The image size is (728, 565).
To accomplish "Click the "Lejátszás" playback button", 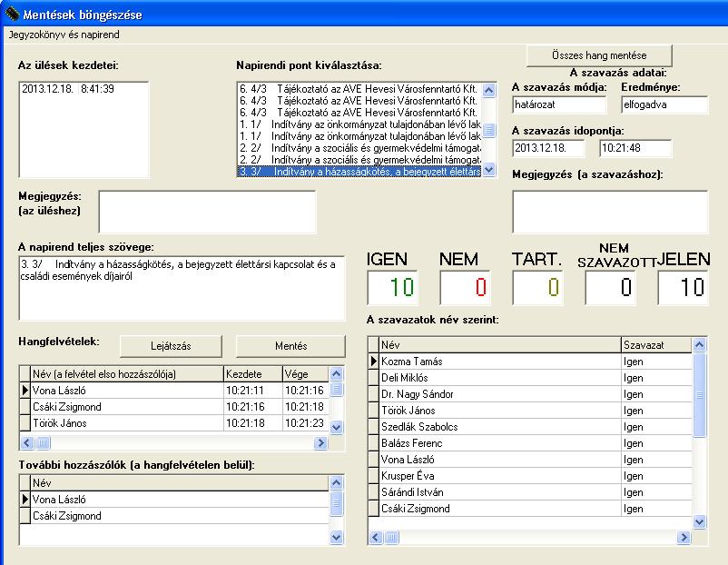I will click(x=171, y=346).
